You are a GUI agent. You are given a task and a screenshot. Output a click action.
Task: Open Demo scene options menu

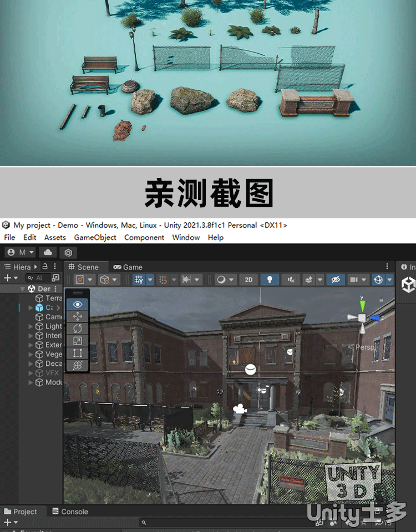[x=55, y=289]
